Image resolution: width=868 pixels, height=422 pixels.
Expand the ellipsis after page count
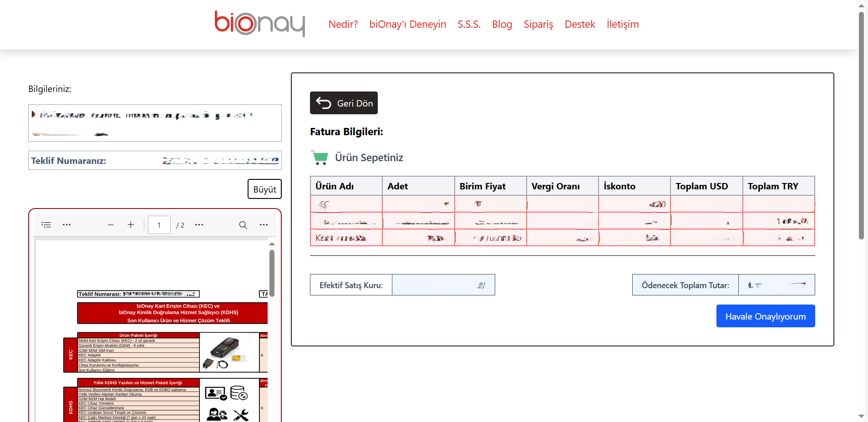[199, 225]
